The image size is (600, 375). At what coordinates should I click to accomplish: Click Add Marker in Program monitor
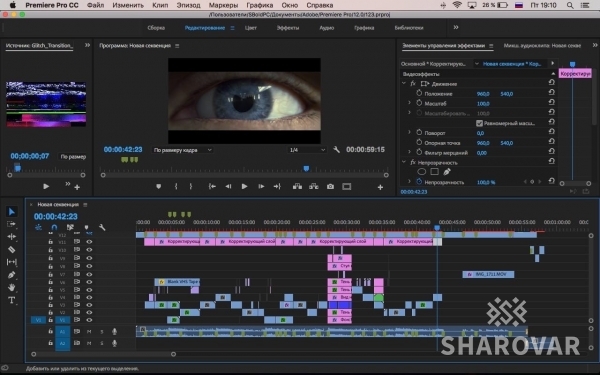pyautogui.click(x=158, y=186)
